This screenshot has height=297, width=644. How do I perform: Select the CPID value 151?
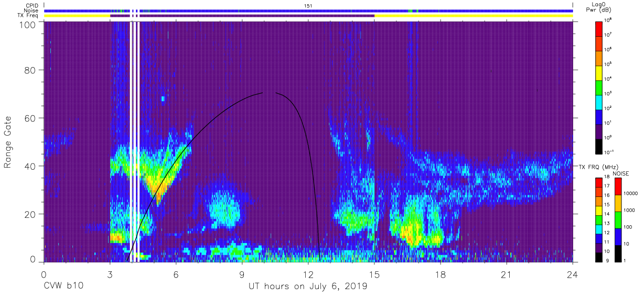(x=308, y=5)
